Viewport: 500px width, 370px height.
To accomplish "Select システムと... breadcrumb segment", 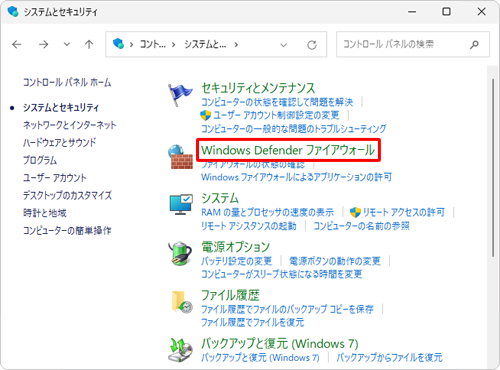I will tap(205, 44).
